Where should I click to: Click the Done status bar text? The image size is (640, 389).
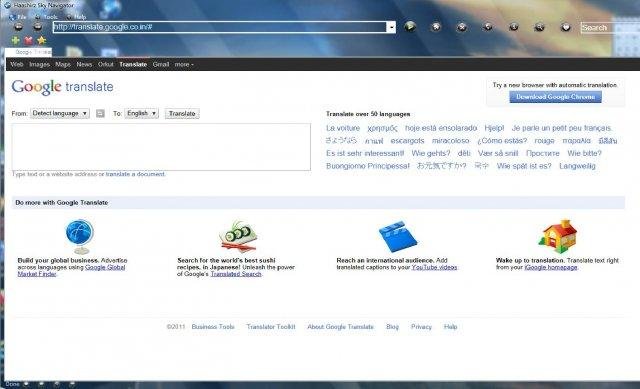point(12,384)
